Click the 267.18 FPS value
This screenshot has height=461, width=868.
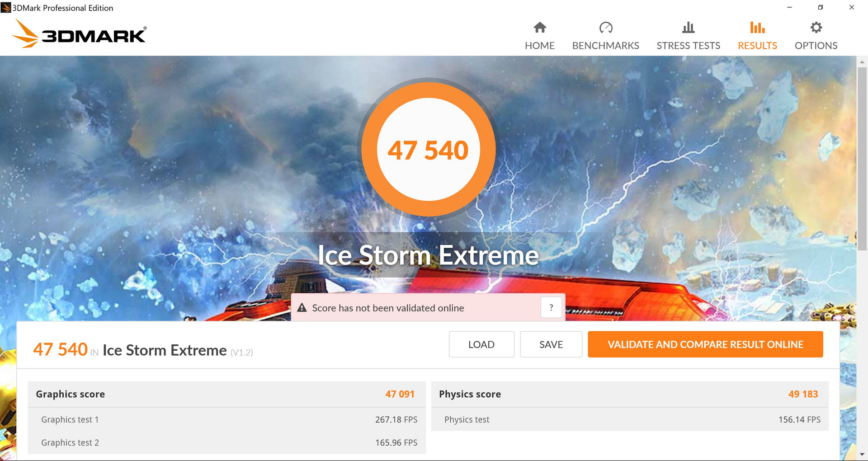coord(396,420)
